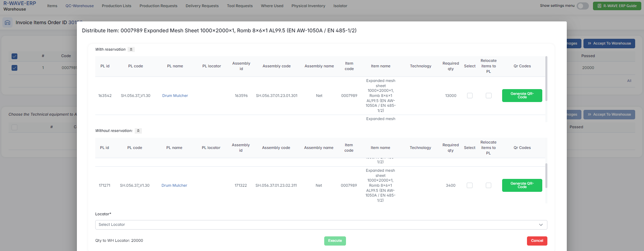Screen dimensions: 644x251
Task: Open the R-WAVE ERP Guide
Action: 617,6
